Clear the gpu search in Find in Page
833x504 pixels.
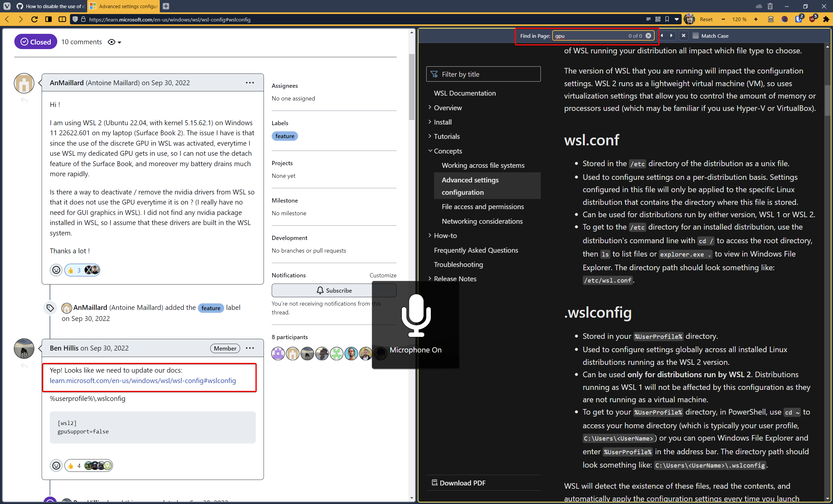[648, 35]
